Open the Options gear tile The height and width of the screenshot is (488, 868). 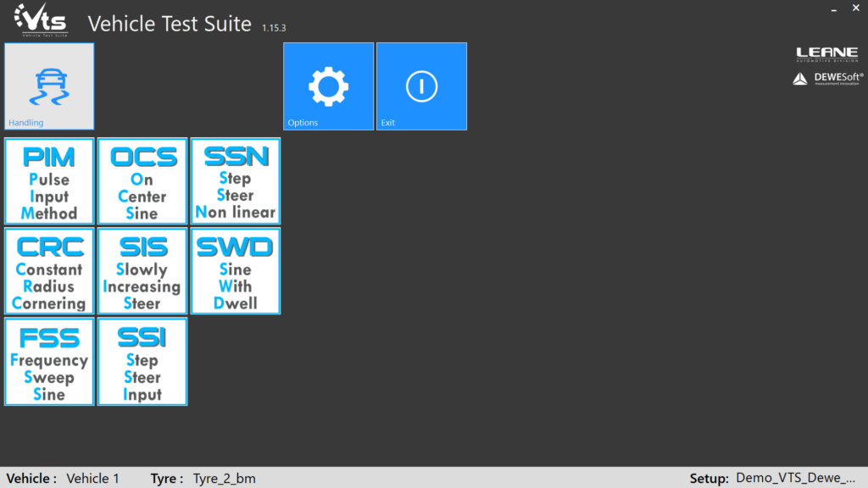[328, 86]
